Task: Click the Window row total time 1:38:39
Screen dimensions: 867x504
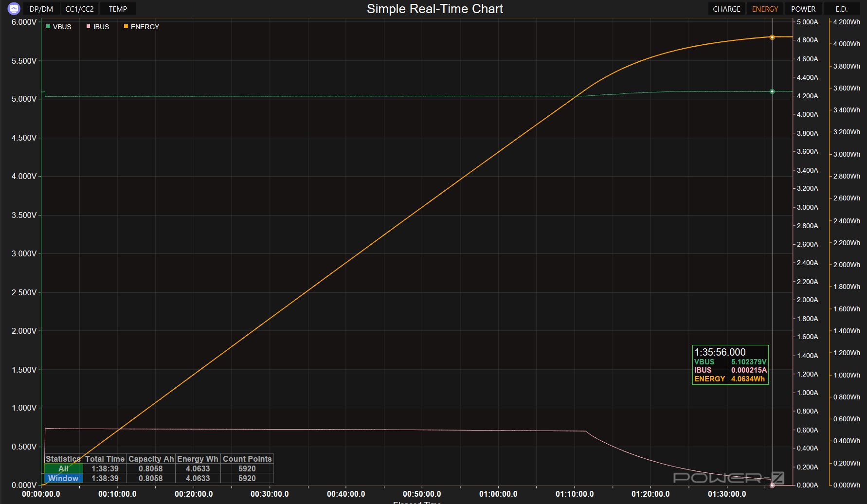Action: click(105, 478)
